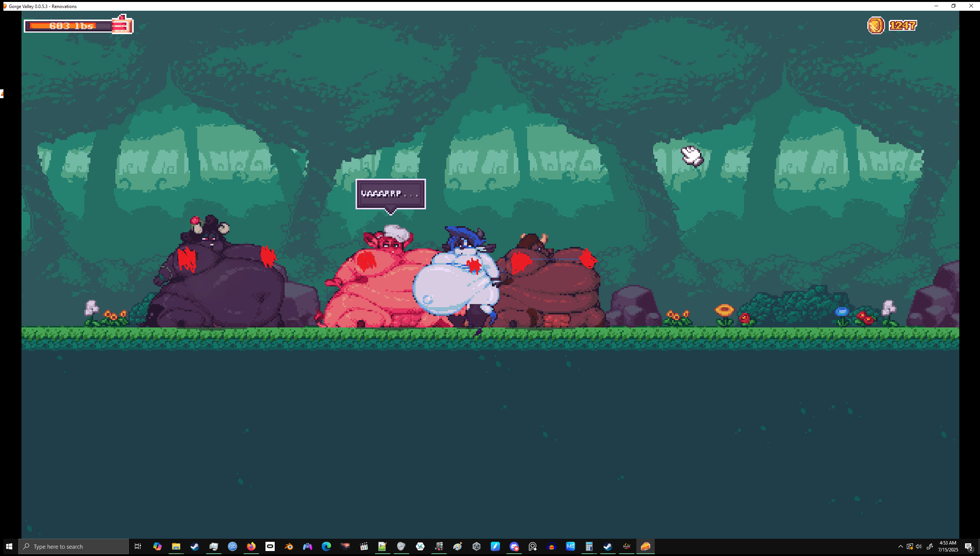This screenshot has height=556, width=980.
Task: Open the Windows Start menu
Action: 9,546
